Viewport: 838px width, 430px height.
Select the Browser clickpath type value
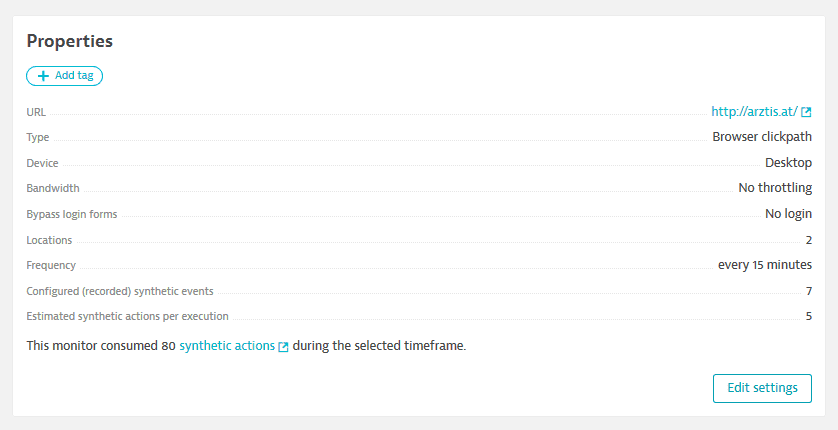point(762,137)
